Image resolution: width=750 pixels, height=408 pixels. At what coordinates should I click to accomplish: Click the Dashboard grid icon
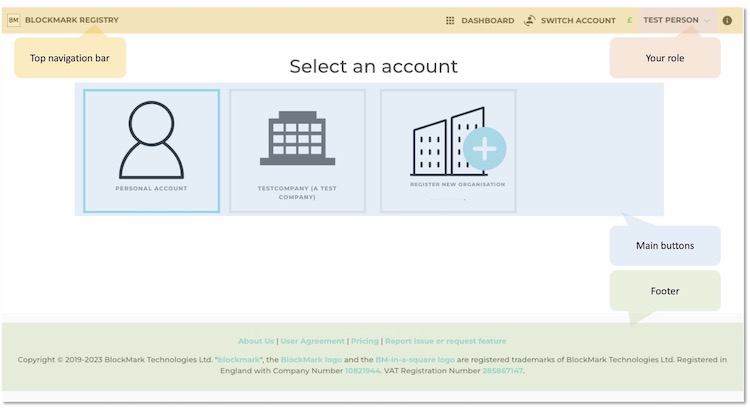pos(450,20)
